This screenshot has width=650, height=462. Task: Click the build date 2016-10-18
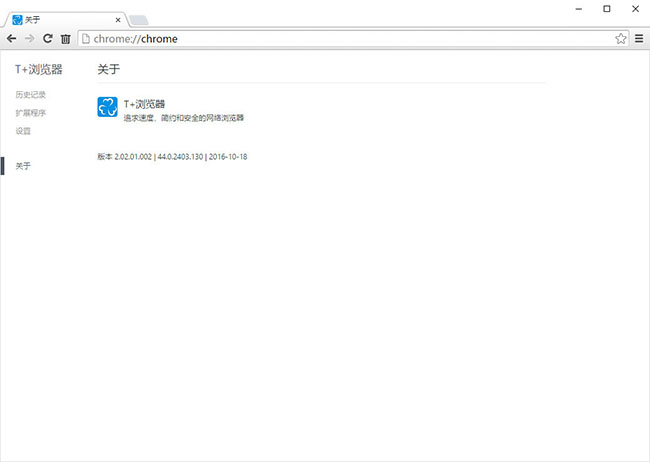(x=228, y=157)
